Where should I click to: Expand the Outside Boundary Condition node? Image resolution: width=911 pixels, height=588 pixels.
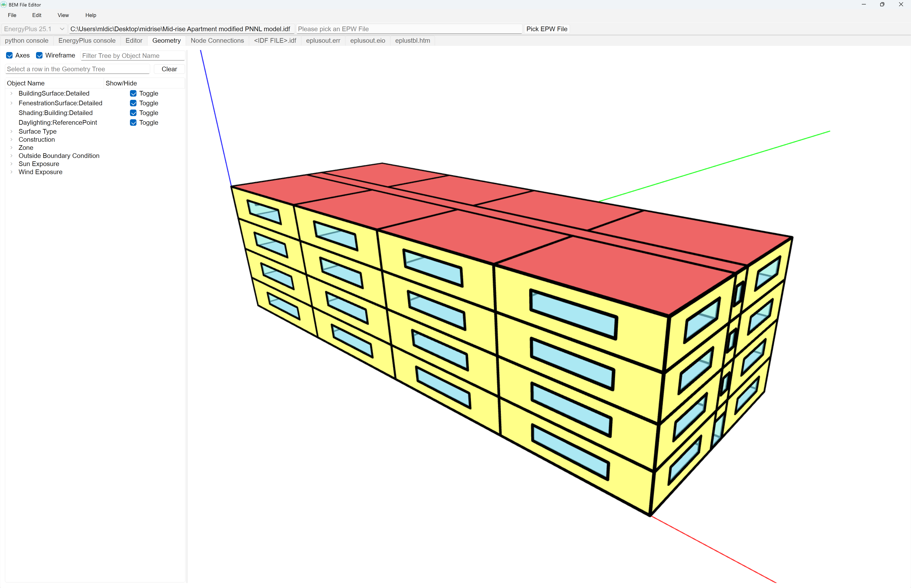(12, 156)
